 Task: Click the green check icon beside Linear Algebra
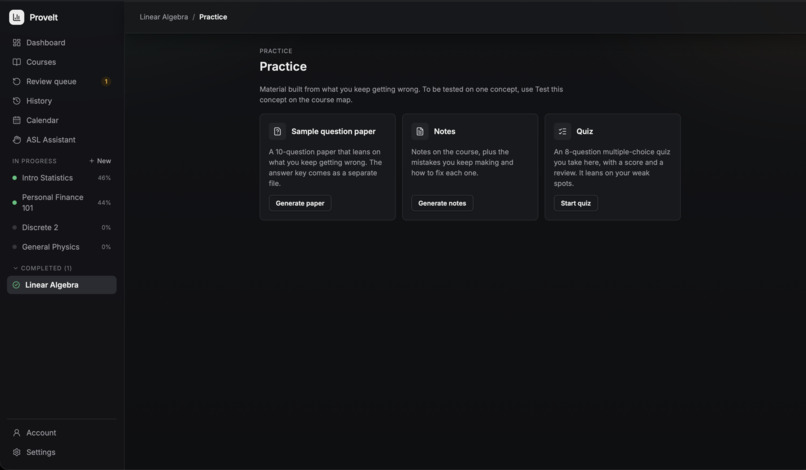pyautogui.click(x=16, y=285)
